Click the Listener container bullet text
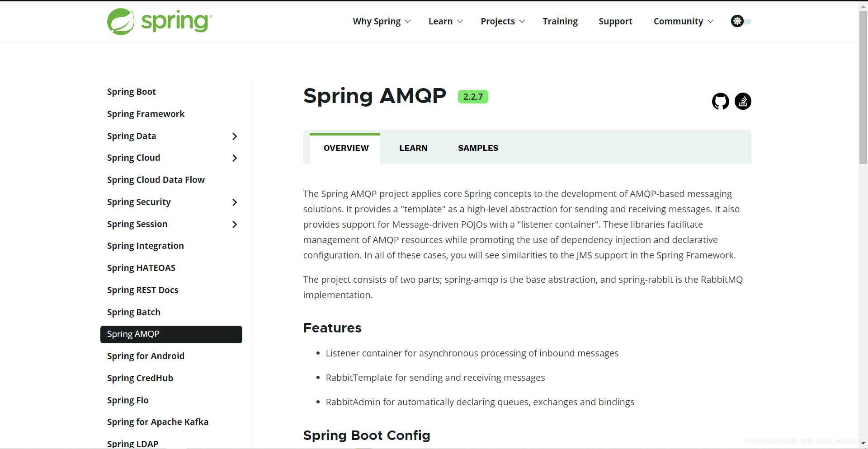Screen dimensions: 868x449 (472, 353)
